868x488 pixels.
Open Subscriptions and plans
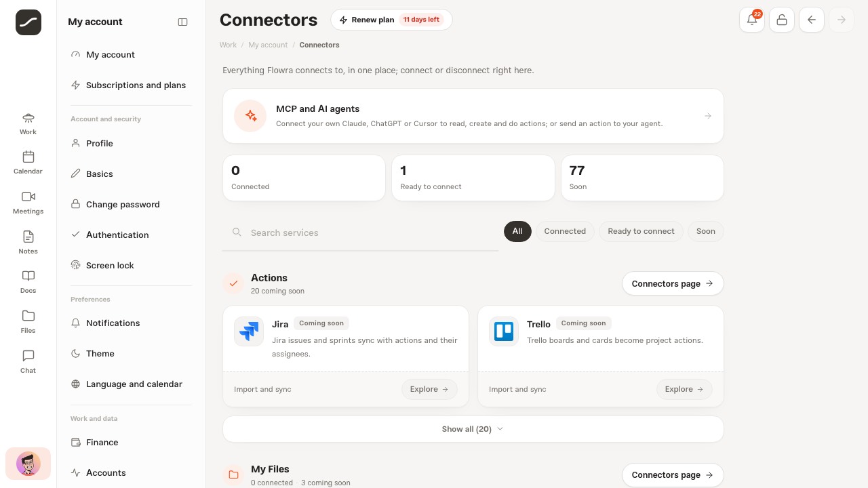click(131, 85)
